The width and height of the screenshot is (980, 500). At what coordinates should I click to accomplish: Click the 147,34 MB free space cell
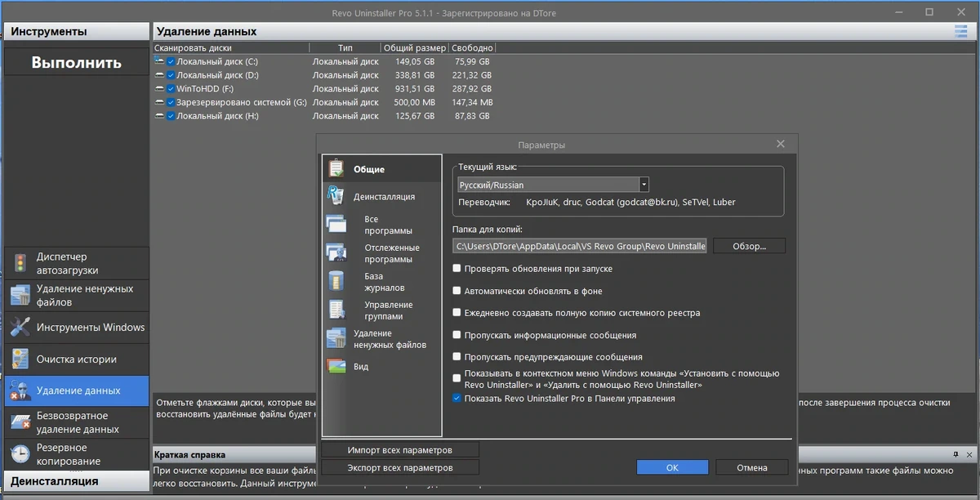pyautogui.click(x=472, y=102)
